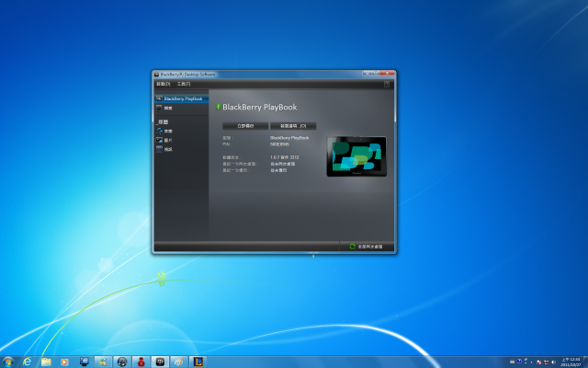Screen dimensions: 588x368
Task: Open Windows Explorer folder on taskbar
Action: (x=46, y=362)
